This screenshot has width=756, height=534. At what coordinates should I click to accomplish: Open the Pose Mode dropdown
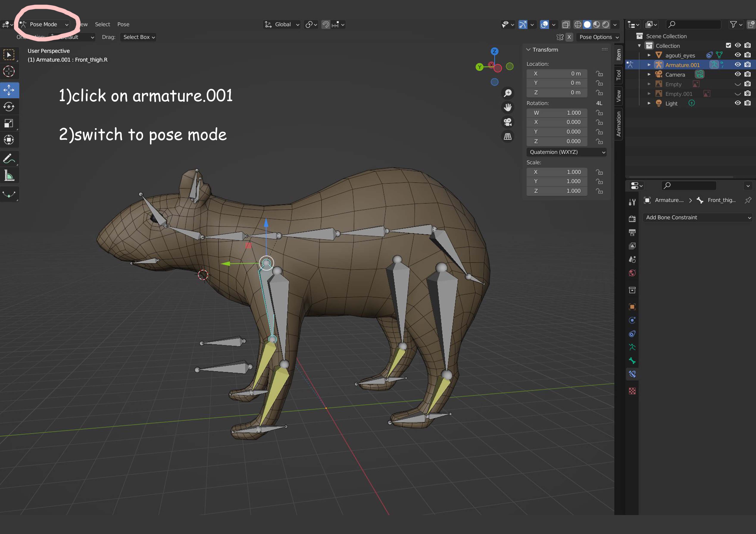point(44,24)
